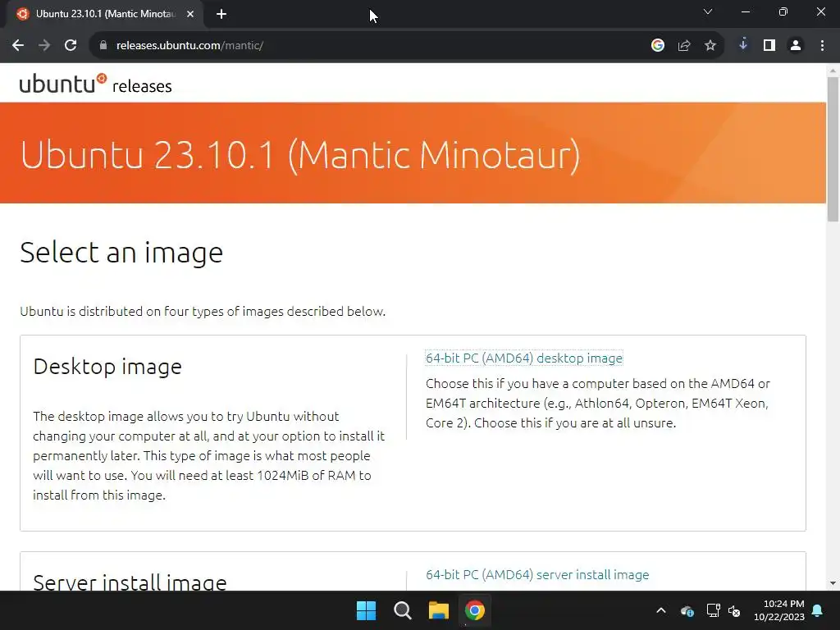Open 64-bit PC (AMD64) desktop image link

[524, 358]
